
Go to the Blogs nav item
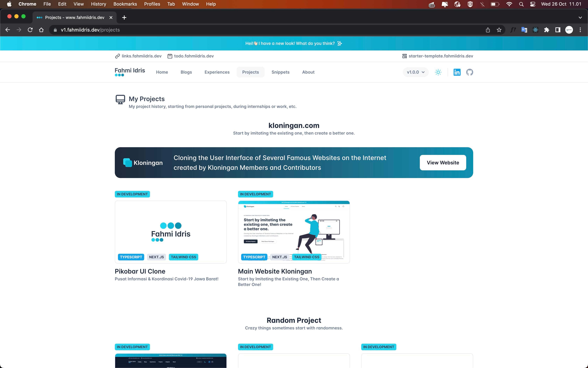(186, 72)
